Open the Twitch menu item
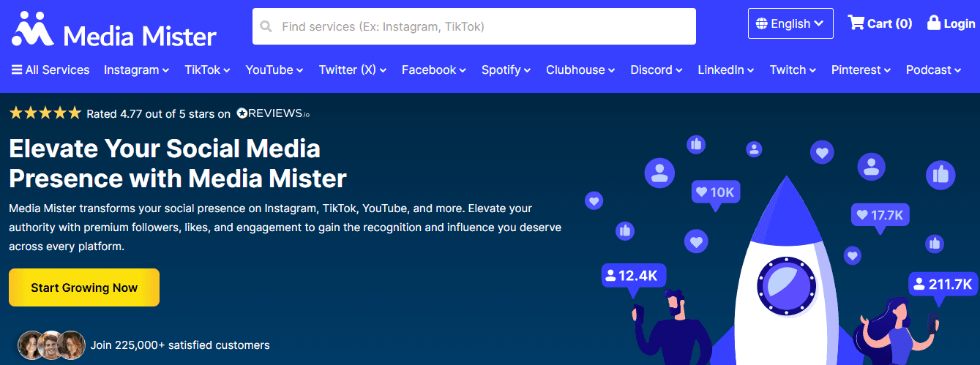Image resolution: width=980 pixels, height=365 pixels. pyautogui.click(x=793, y=70)
